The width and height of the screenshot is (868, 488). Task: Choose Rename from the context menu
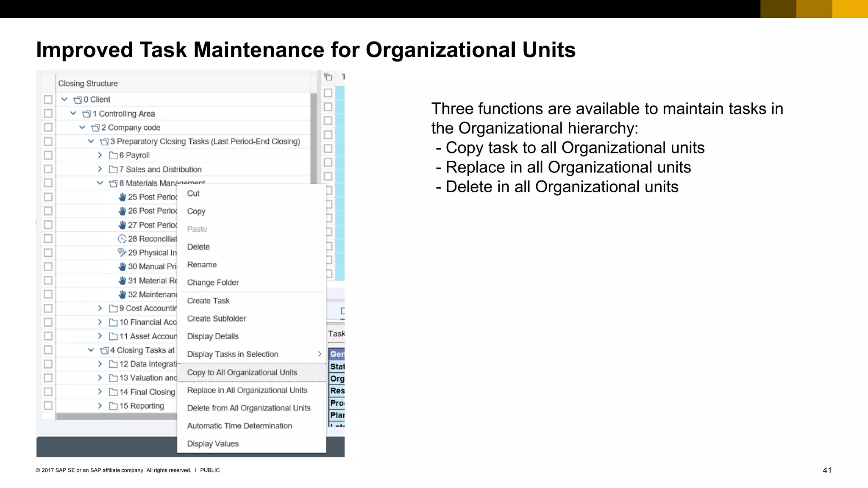point(202,265)
